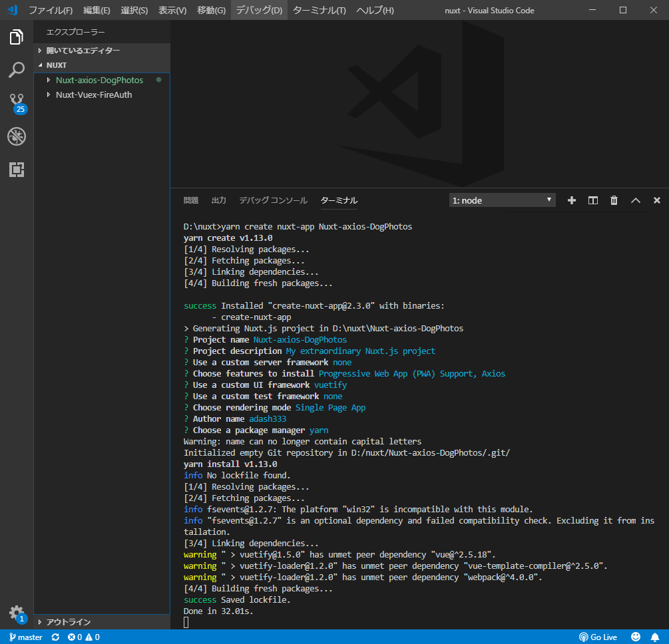Open the Explorer view in activity bar

(17, 37)
